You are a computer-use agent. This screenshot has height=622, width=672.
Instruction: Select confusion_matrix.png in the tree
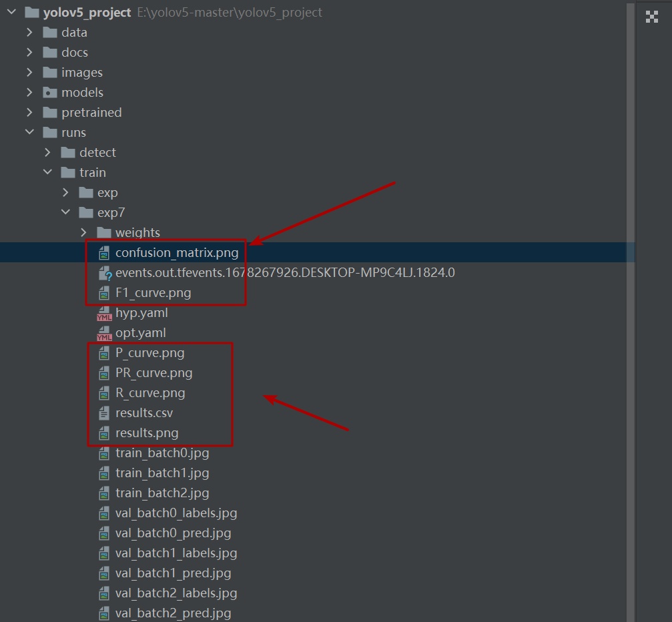(x=317, y=252)
